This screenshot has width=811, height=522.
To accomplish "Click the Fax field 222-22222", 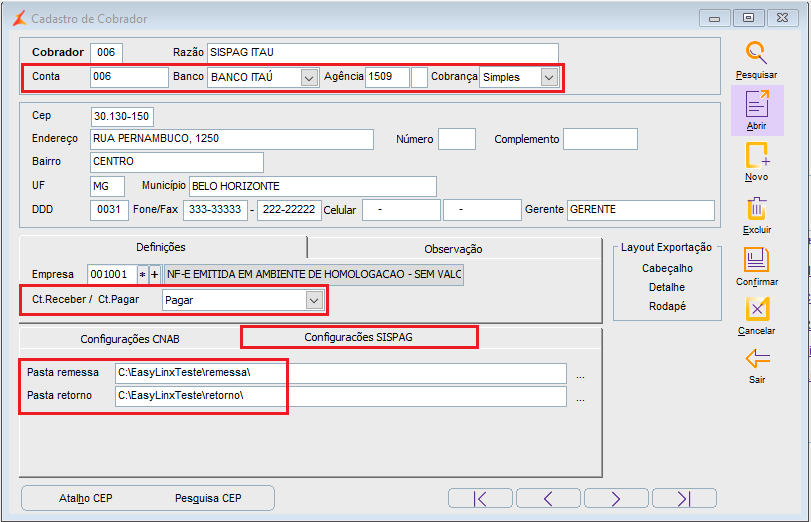I will click(289, 210).
